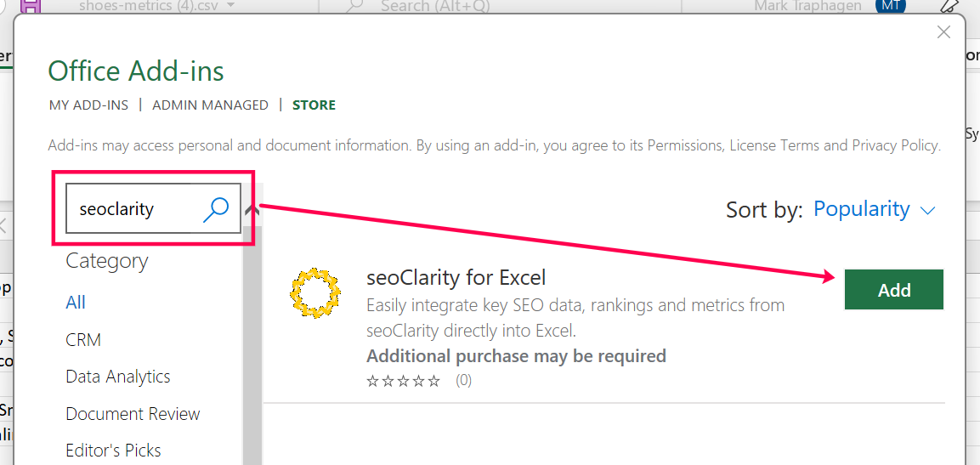This screenshot has width=980, height=465.
Task: Filter by the CRM category
Action: coord(83,340)
